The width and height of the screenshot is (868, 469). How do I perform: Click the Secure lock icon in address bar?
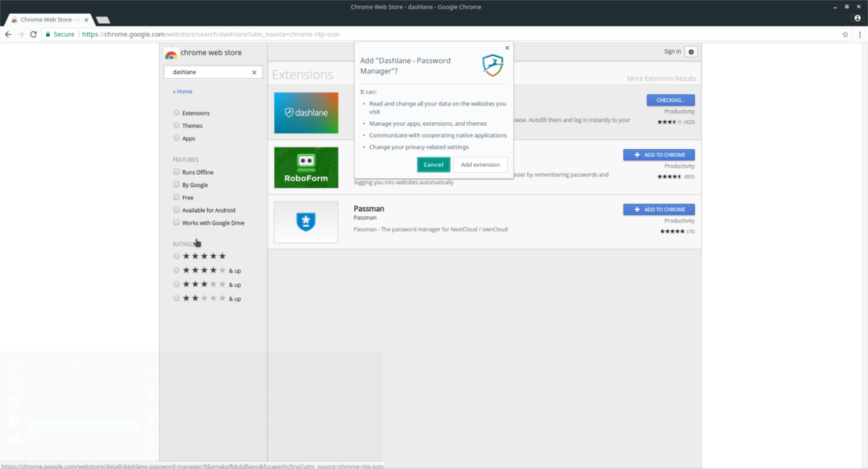(x=48, y=34)
